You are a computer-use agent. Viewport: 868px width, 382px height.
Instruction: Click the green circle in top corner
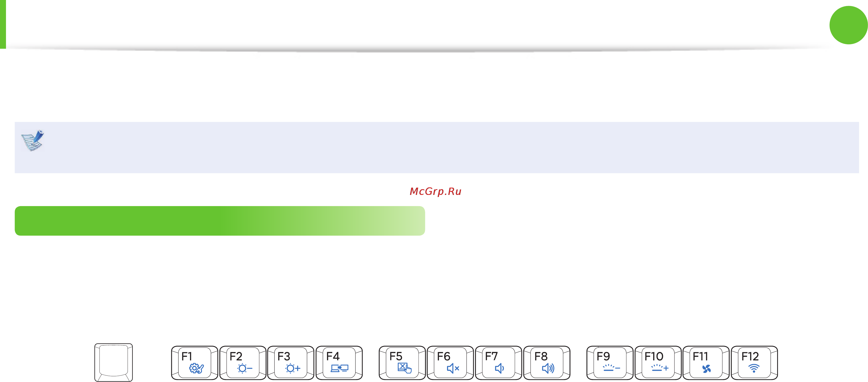(x=848, y=25)
